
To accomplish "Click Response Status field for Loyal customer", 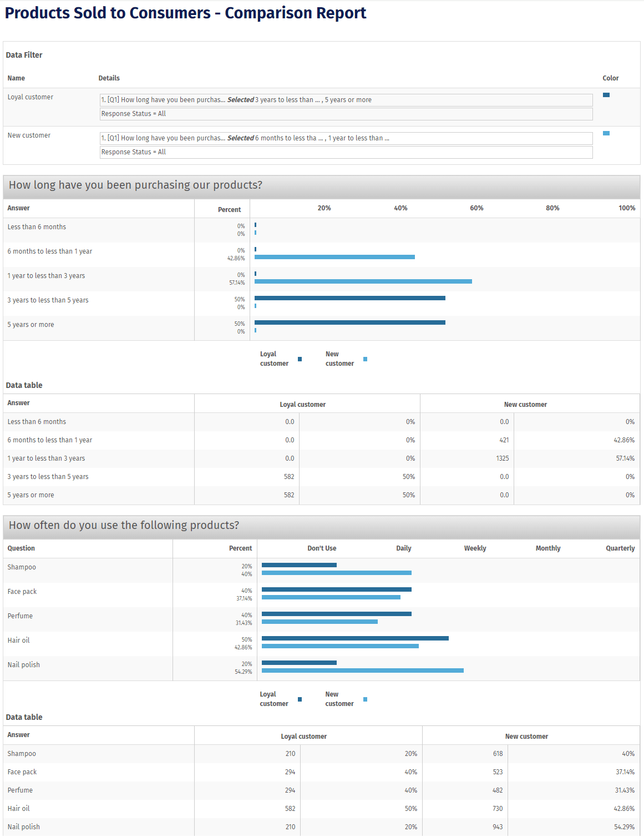I will point(346,114).
